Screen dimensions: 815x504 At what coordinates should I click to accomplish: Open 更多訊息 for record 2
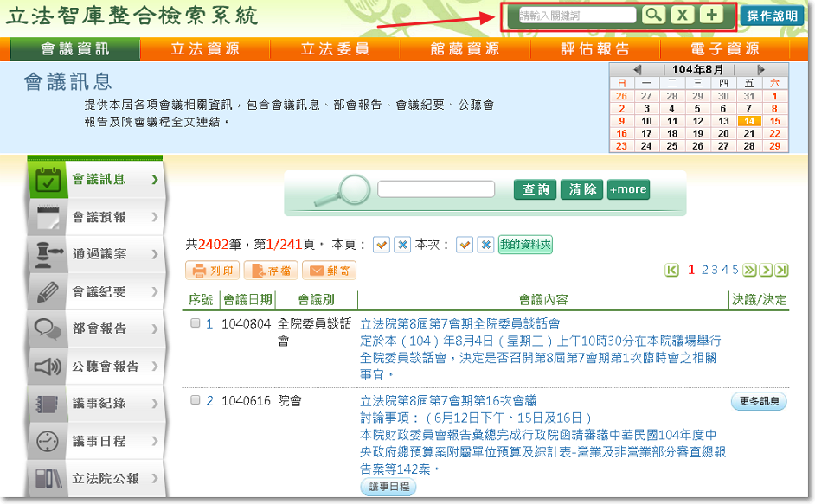[759, 401]
